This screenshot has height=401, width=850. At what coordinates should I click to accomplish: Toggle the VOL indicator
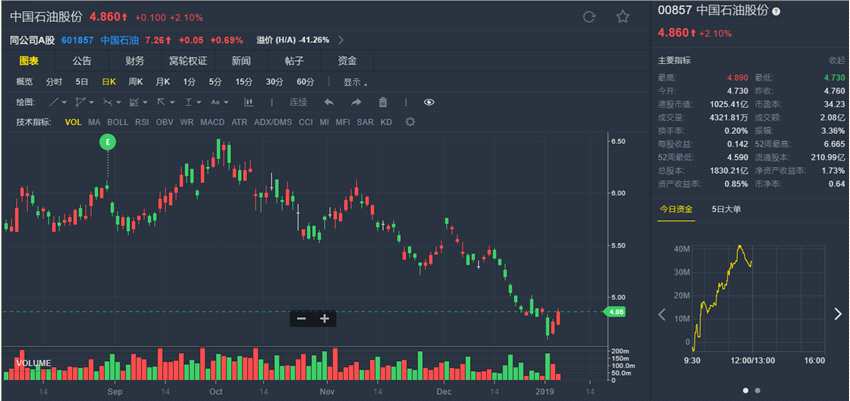click(73, 122)
